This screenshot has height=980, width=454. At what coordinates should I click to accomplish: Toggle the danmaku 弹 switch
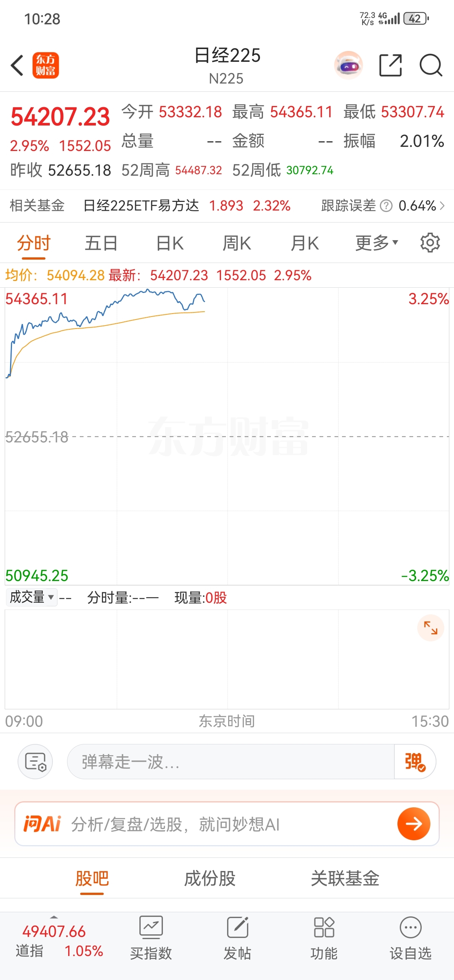coord(414,762)
